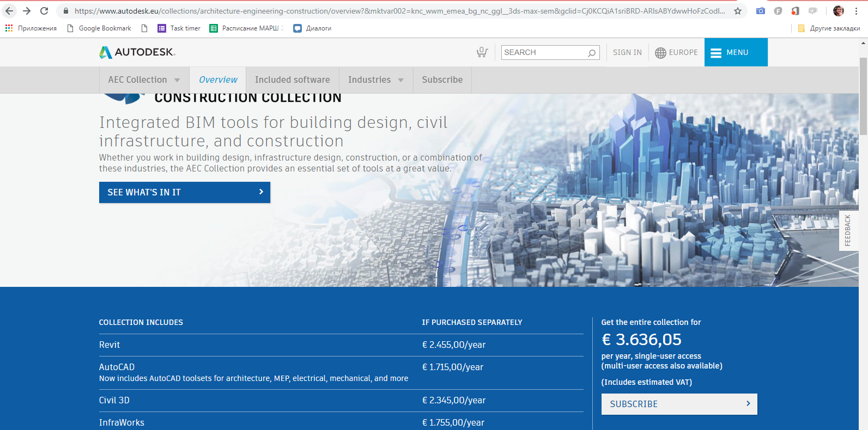Click the € 3.636,05 collection price

click(x=641, y=340)
